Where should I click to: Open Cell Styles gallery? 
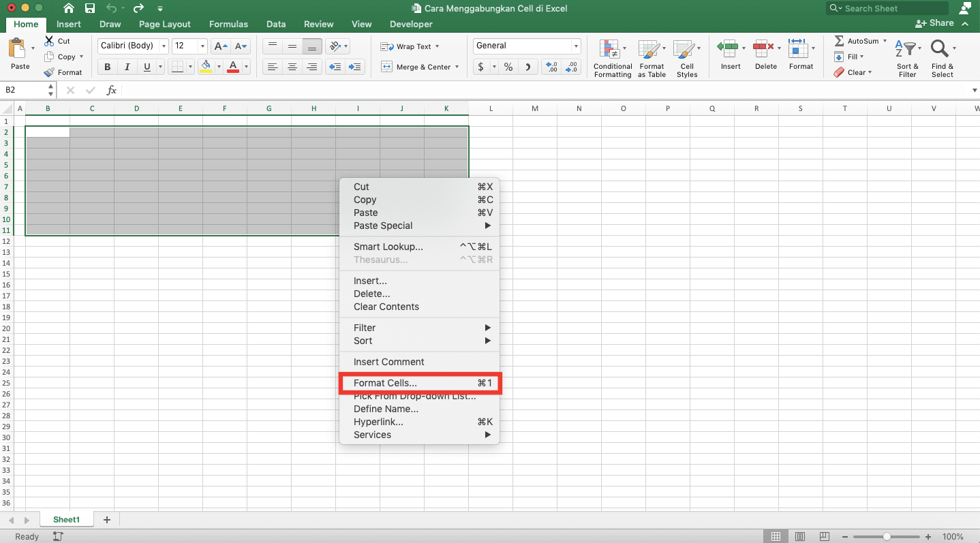tap(687, 59)
